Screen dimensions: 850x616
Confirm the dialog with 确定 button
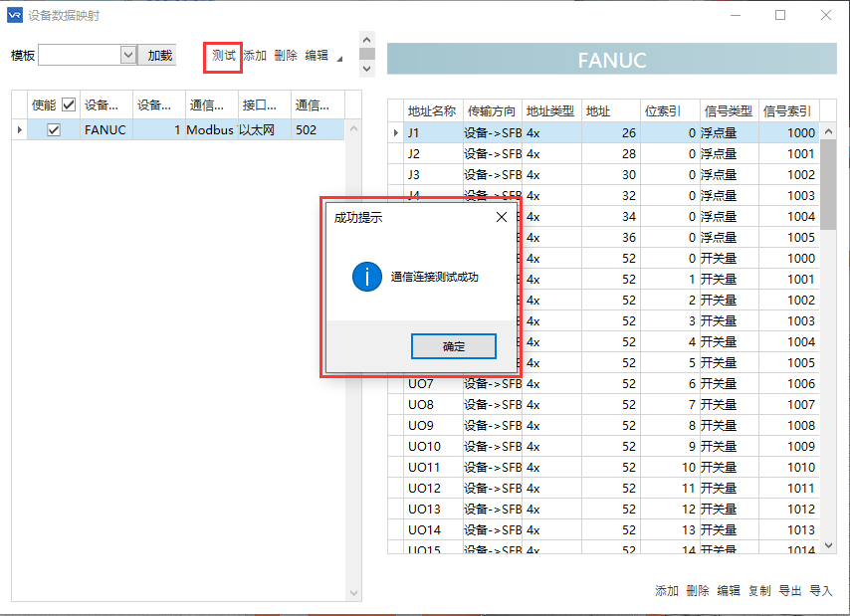pyautogui.click(x=454, y=346)
